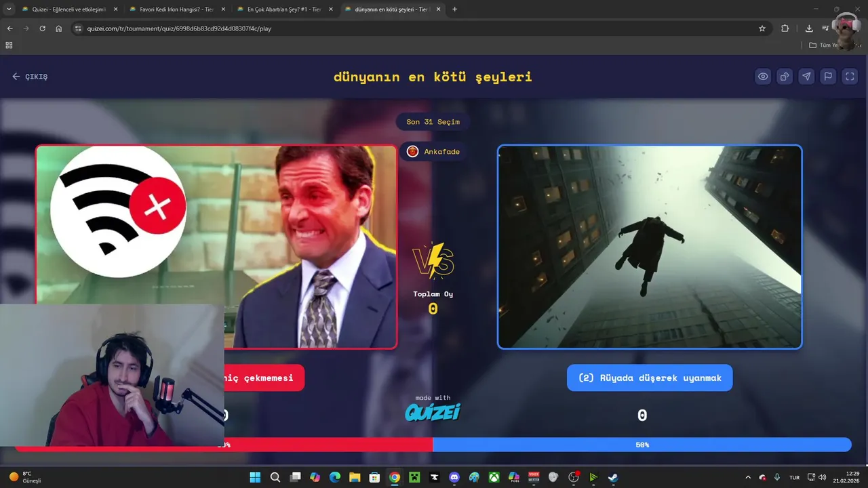The width and height of the screenshot is (868, 488).
Task: Open the Voicemeeter taskbar icon
Action: coord(534,477)
